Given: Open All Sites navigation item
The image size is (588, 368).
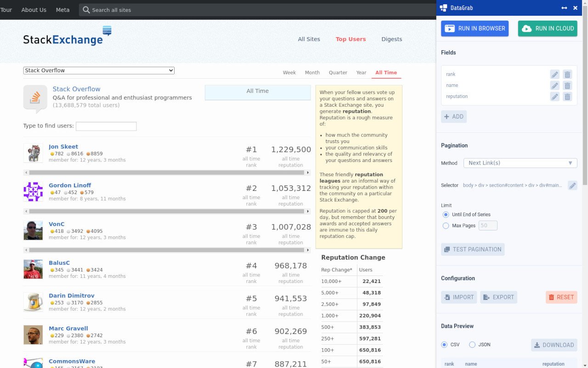Looking at the screenshot, I should coord(309,39).
